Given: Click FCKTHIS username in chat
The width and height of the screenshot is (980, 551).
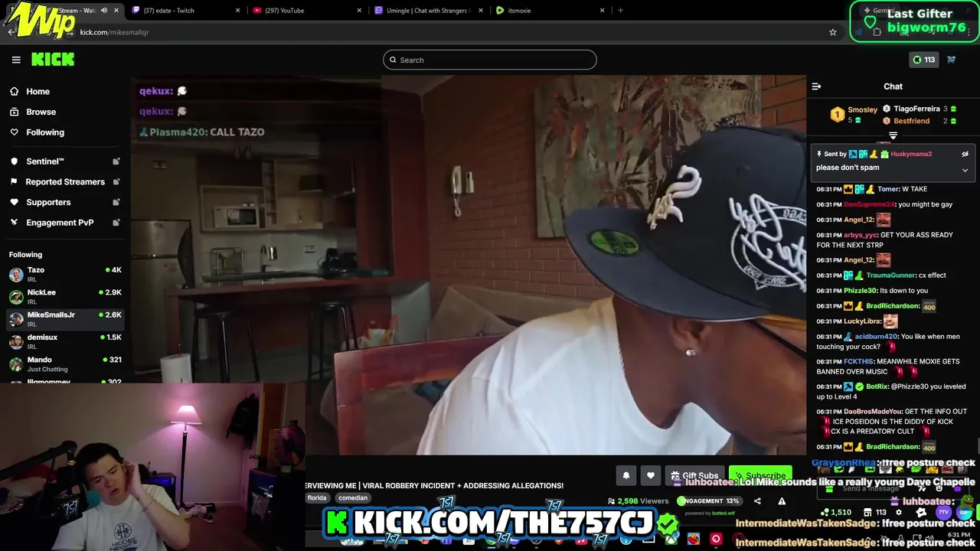Looking at the screenshot, I should coord(858,362).
